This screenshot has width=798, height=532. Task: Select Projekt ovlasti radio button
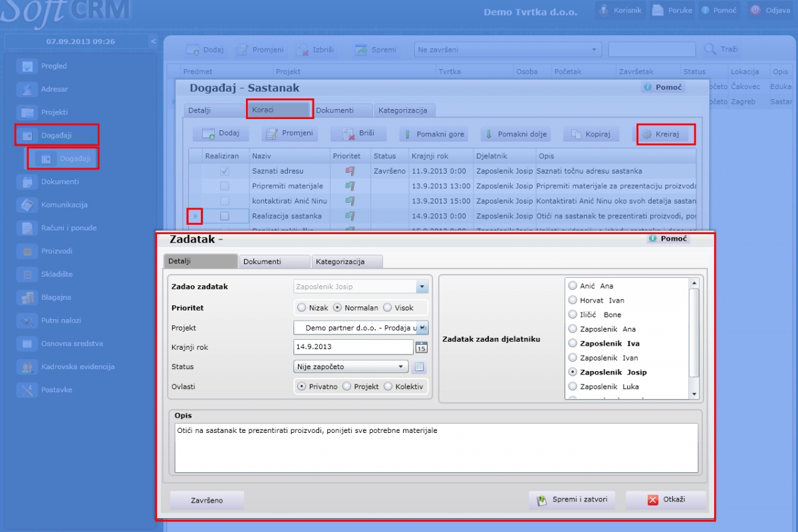click(346, 386)
